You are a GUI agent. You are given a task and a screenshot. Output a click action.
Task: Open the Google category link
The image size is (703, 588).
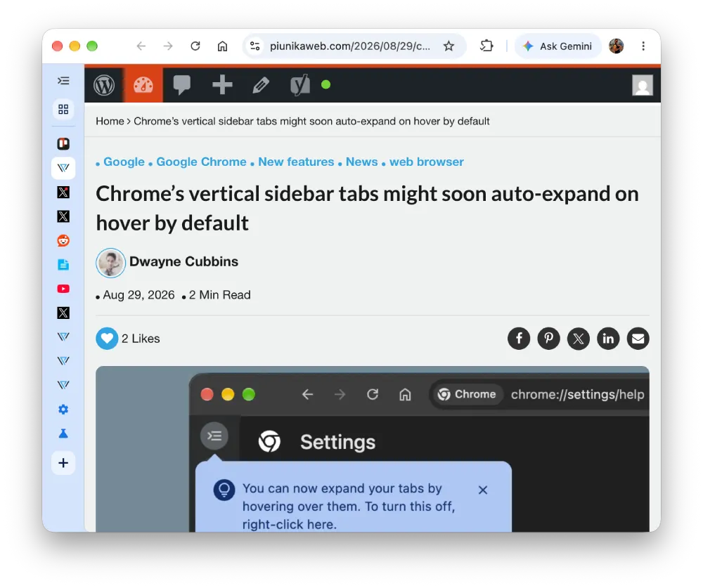click(124, 162)
